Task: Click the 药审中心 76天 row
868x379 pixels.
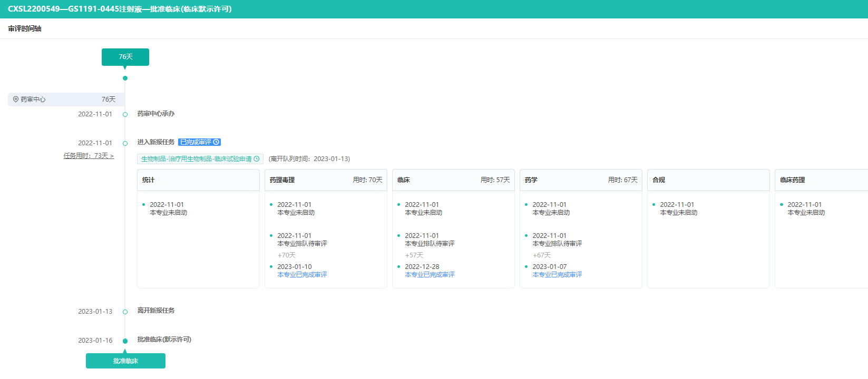Action: tap(66, 99)
